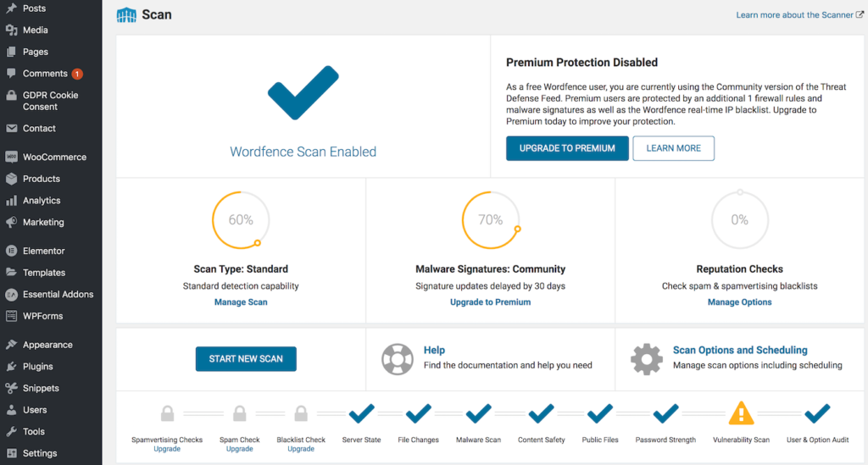
Task: Click the 70% Malware Signatures progress circle
Action: [491, 220]
